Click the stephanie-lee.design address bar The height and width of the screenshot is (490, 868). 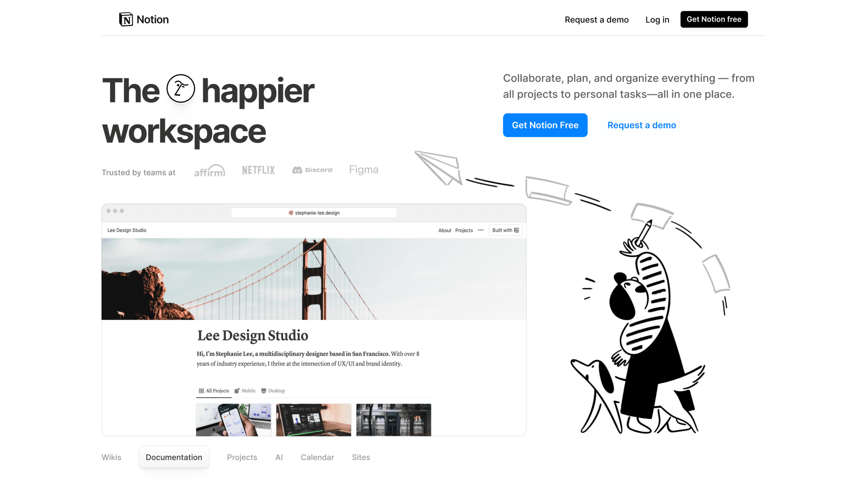click(x=314, y=213)
